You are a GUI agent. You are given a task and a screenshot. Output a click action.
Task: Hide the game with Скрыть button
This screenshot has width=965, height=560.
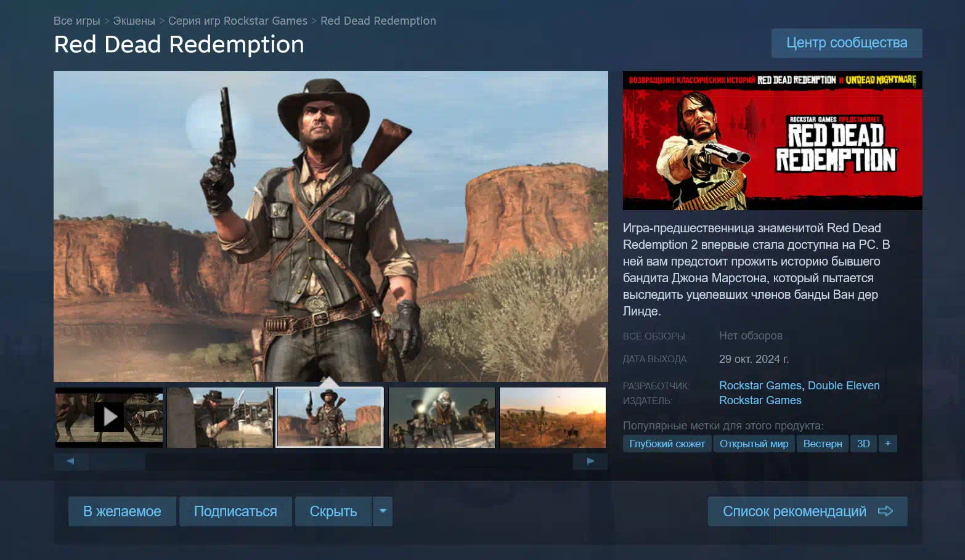point(333,511)
